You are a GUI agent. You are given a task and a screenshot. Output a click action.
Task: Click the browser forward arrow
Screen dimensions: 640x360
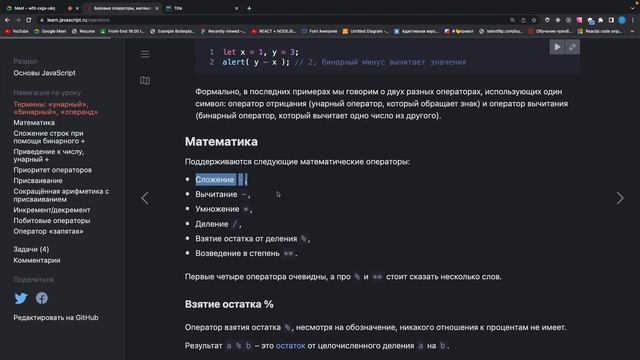pos(18,20)
